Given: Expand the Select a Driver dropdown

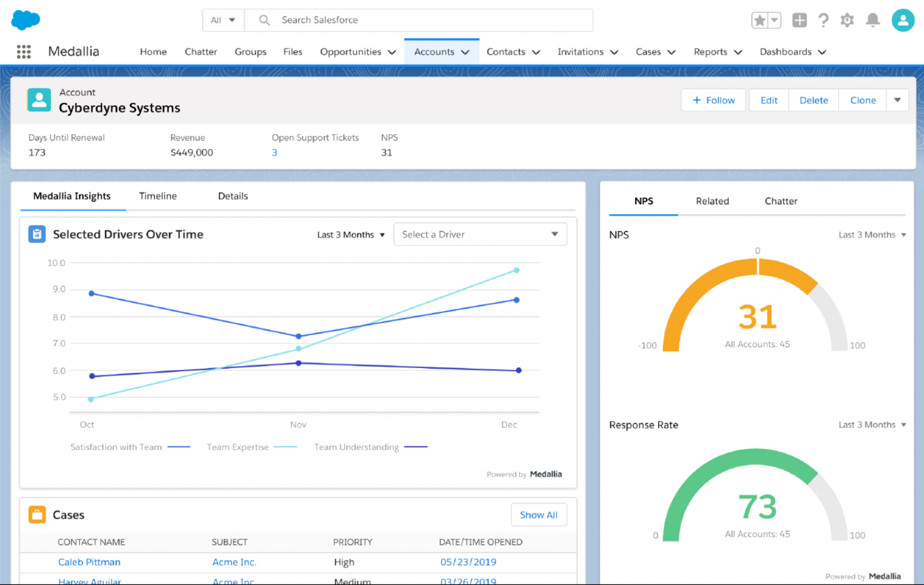Looking at the screenshot, I should tap(480, 234).
